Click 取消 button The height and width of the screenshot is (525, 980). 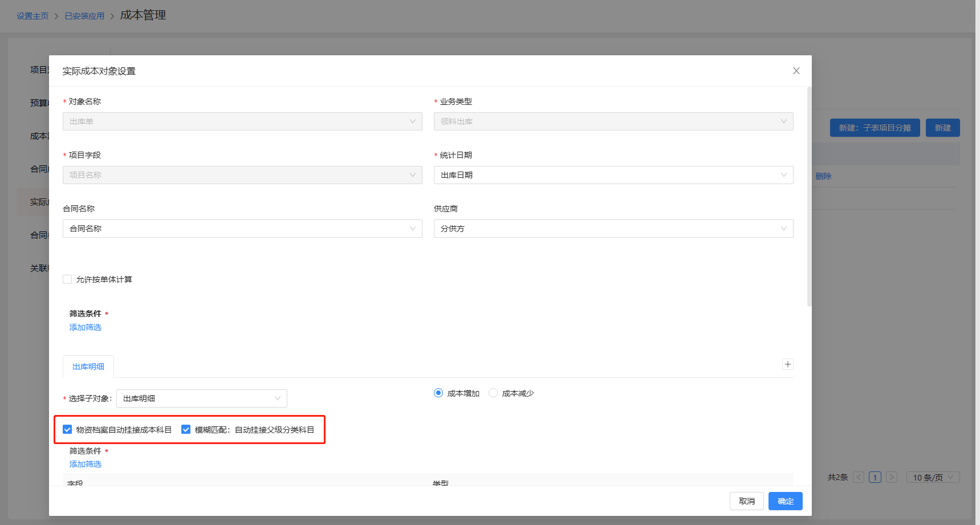tap(747, 501)
